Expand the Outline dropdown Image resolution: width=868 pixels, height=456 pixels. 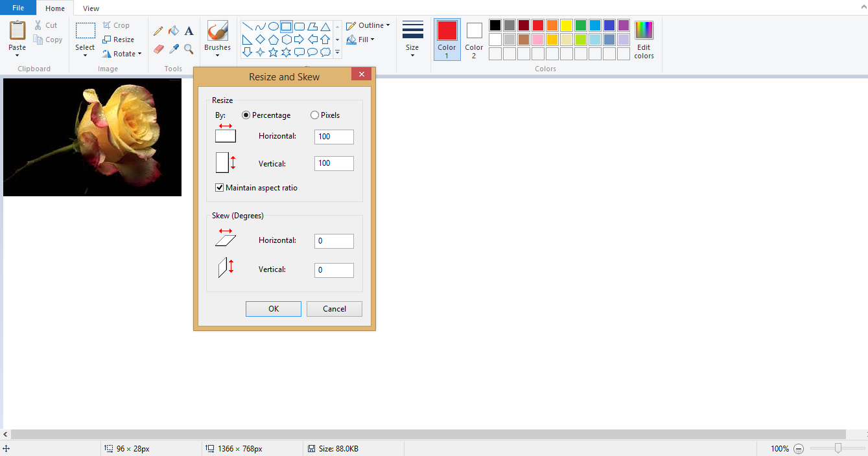[368, 25]
